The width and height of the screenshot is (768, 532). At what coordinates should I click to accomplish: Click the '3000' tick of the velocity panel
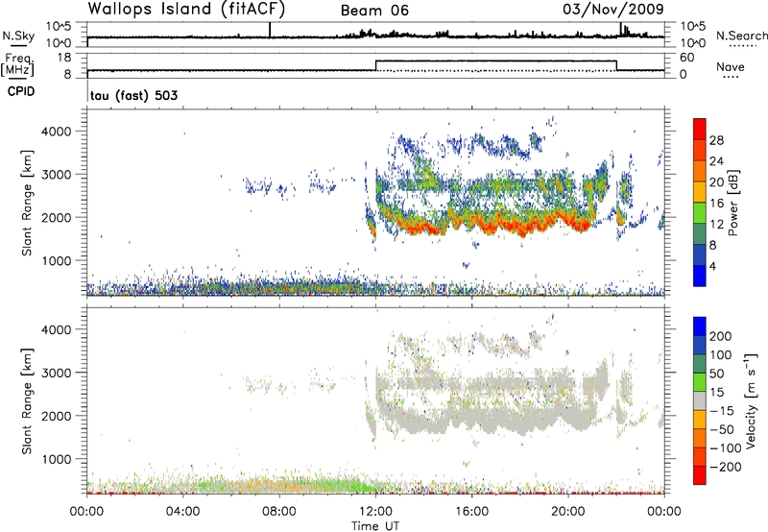57,373
